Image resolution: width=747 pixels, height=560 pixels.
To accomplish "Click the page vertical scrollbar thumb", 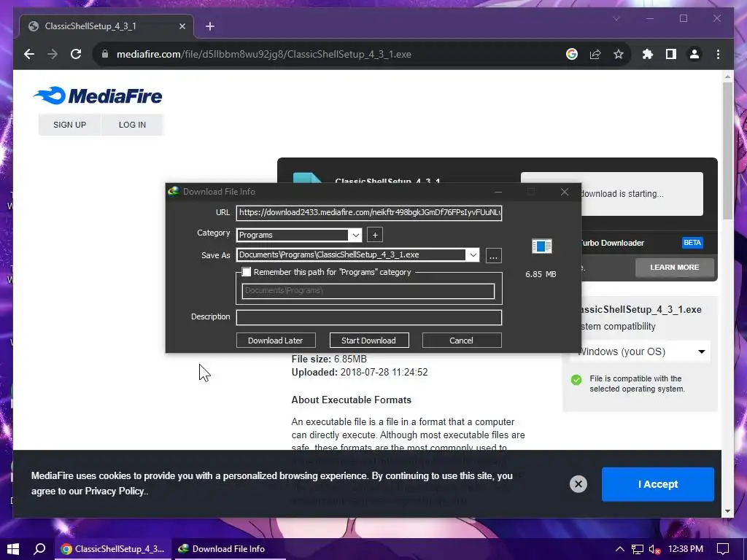I will [x=727, y=151].
